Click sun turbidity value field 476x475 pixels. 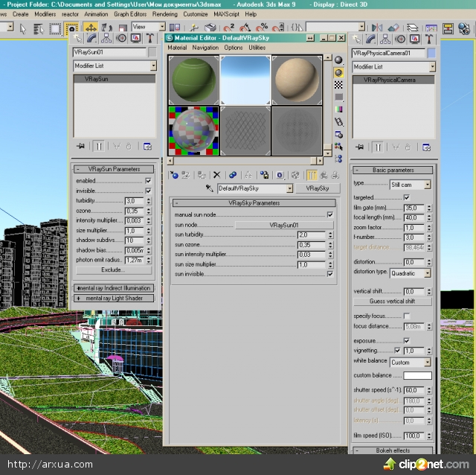311,235
